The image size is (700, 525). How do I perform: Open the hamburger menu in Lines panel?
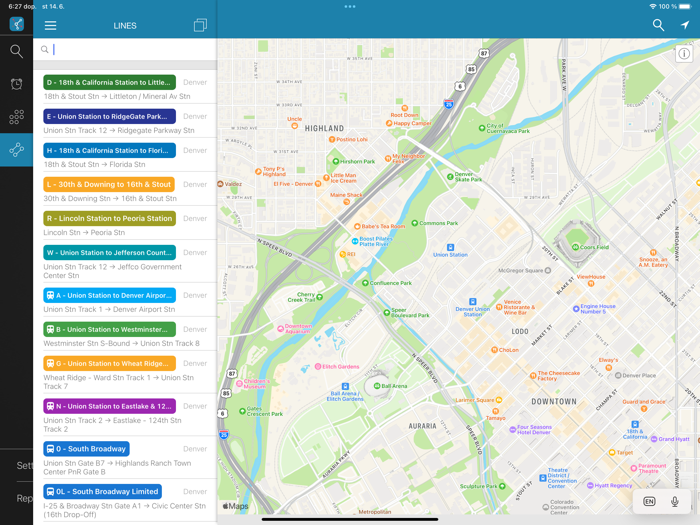click(x=50, y=25)
